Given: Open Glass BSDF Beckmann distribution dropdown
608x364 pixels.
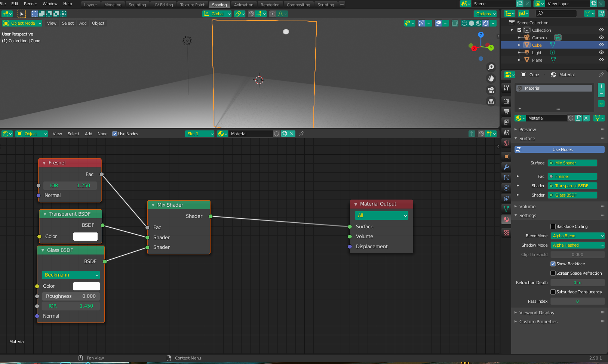Looking at the screenshot, I should click(x=71, y=275).
